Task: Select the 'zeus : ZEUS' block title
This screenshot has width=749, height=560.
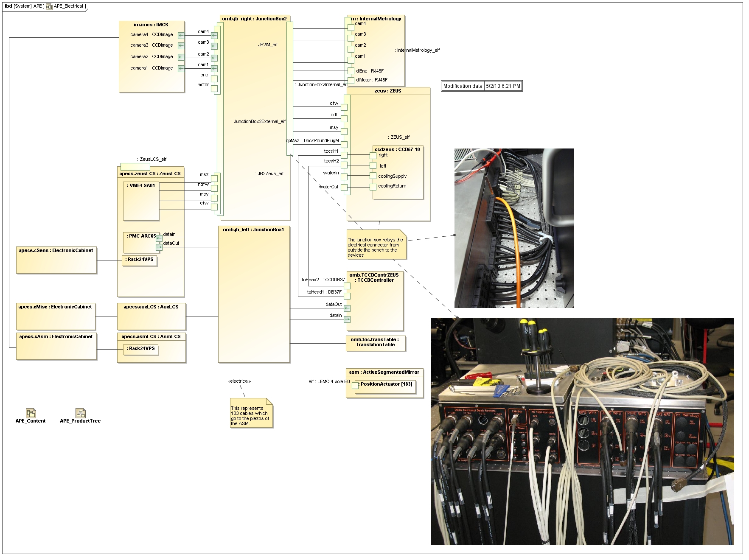Action: 388,91
